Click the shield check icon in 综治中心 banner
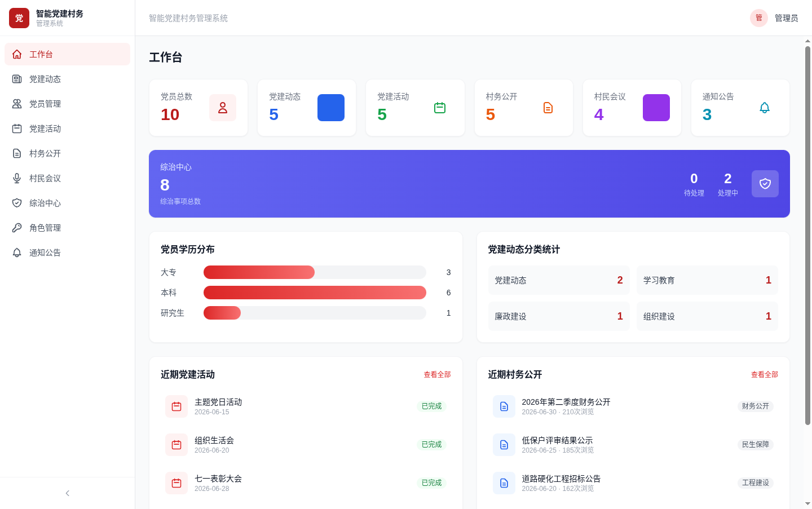Viewport: 812px width, 509px height. 765,184
